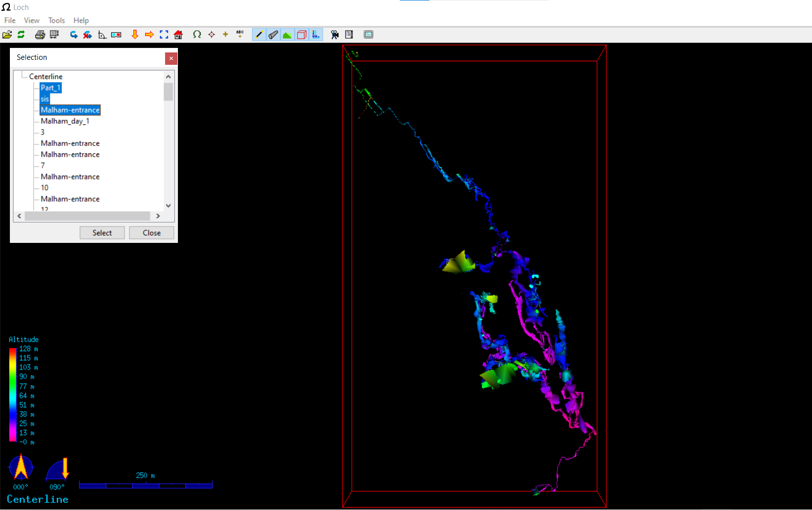812x510 pixels.
Task: Click the Centerline caption at bottom
Action: click(x=38, y=499)
